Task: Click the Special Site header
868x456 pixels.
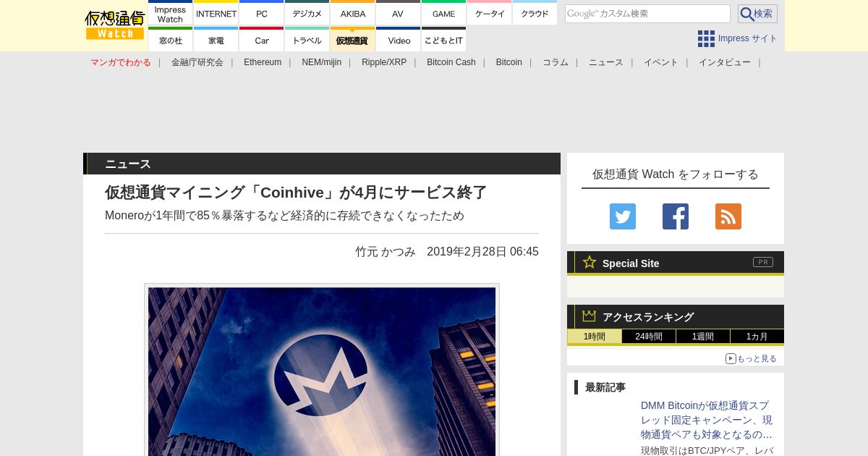Action: pyautogui.click(x=631, y=263)
